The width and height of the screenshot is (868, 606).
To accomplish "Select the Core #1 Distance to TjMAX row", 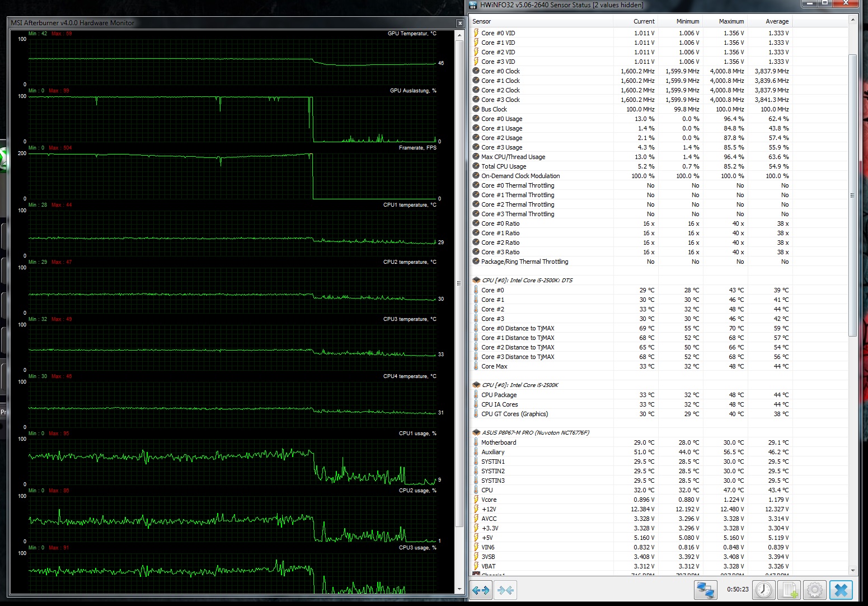I will pos(631,338).
